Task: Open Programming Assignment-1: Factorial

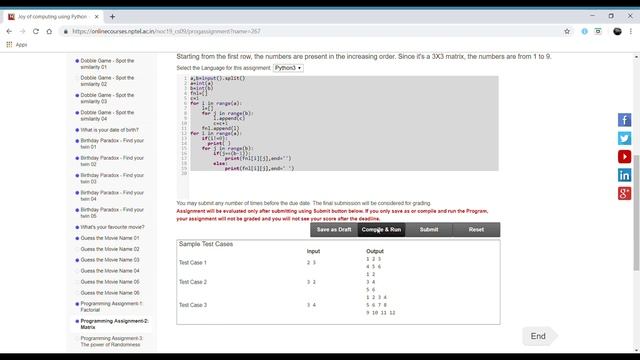Action: coord(111,307)
